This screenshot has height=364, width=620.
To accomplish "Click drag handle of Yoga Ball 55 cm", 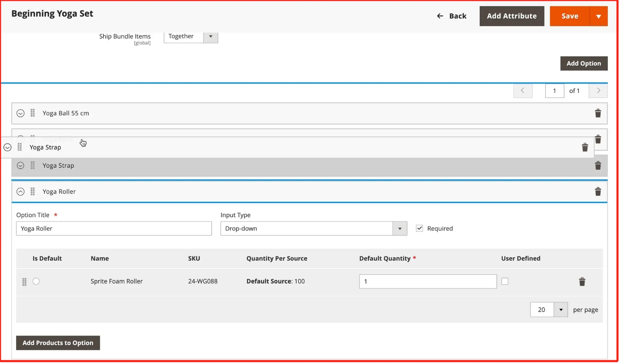I will (x=33, y=113).
